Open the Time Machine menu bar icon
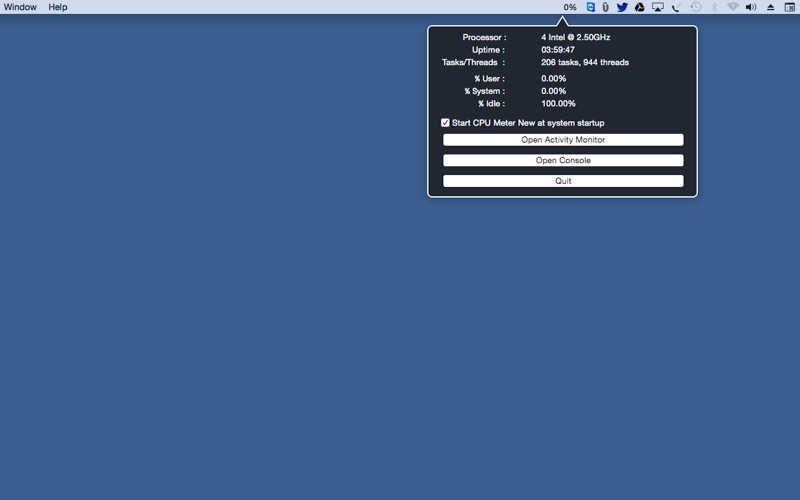The height and width of the screenshot is (500, 800). point(695,7)
